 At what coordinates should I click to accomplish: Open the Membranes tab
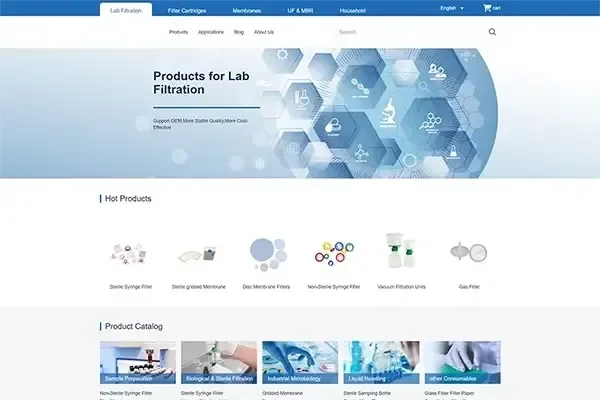pyautogui.click(x=247, y=11)
